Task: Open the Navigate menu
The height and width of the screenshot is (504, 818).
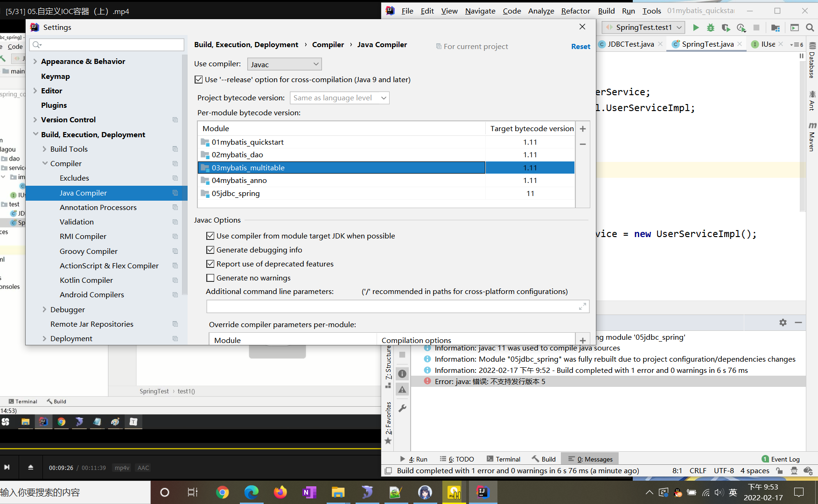Action: point(480,11)
